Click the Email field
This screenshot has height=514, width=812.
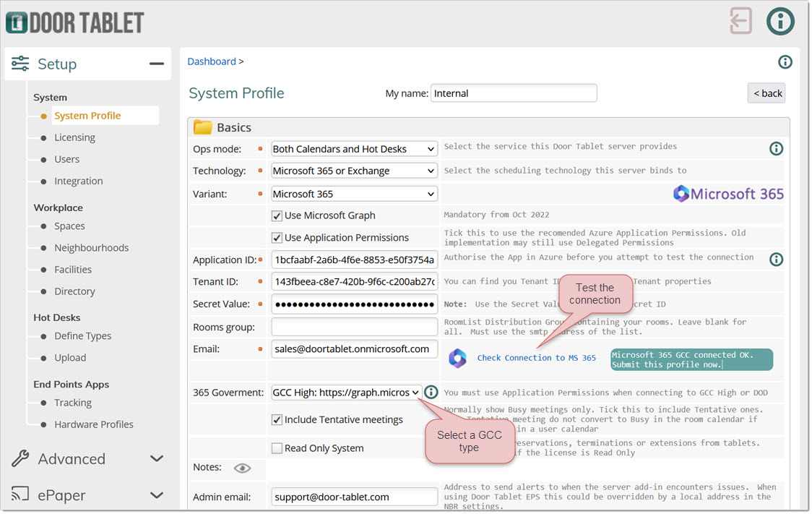point(354,349)
